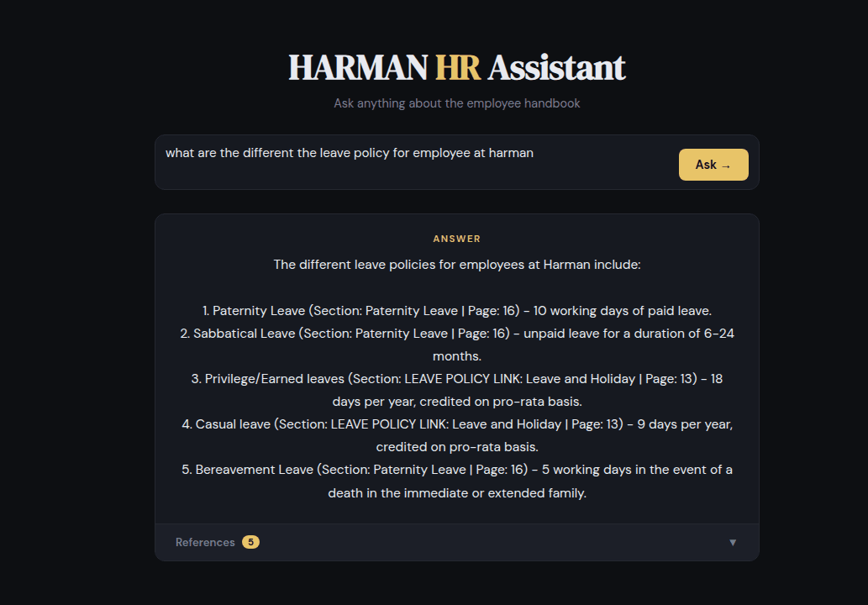The width and height of the screenshot is (868, 605).
Task: Click the leave policies intro sentence
Action: click(456, 265)
